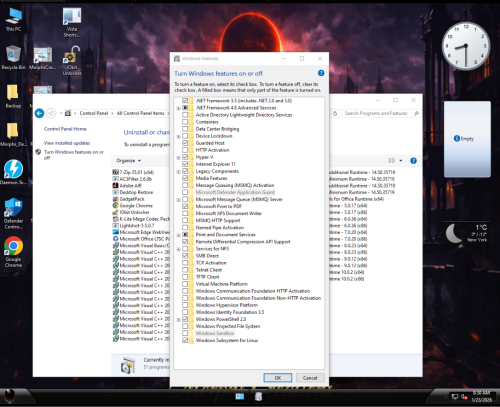Click All Control Panel Items breadcrumb
Screen dimensions: 500x407
[x=140, y=113]
